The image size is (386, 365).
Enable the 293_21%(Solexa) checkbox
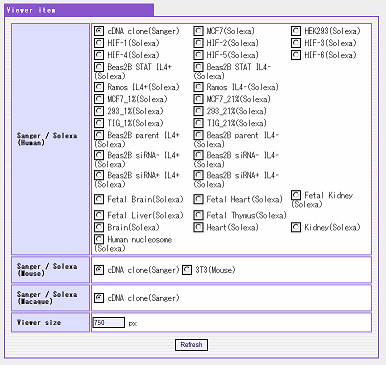(198, 111)
